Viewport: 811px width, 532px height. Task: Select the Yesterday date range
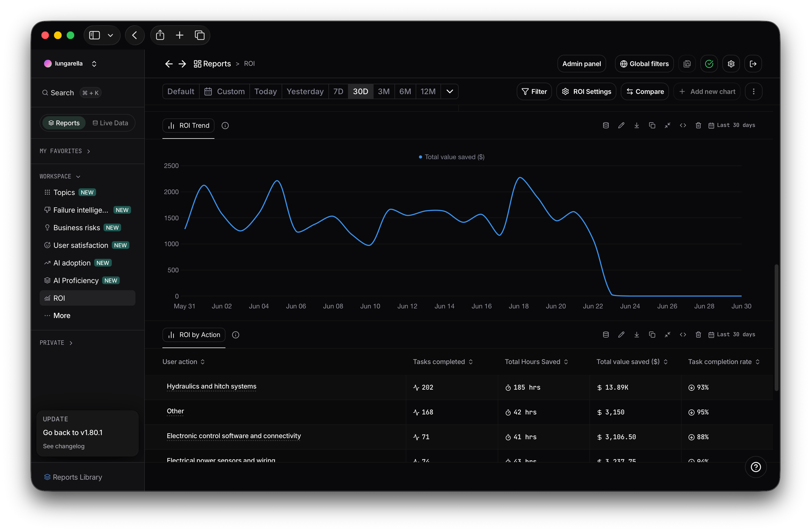305,91
